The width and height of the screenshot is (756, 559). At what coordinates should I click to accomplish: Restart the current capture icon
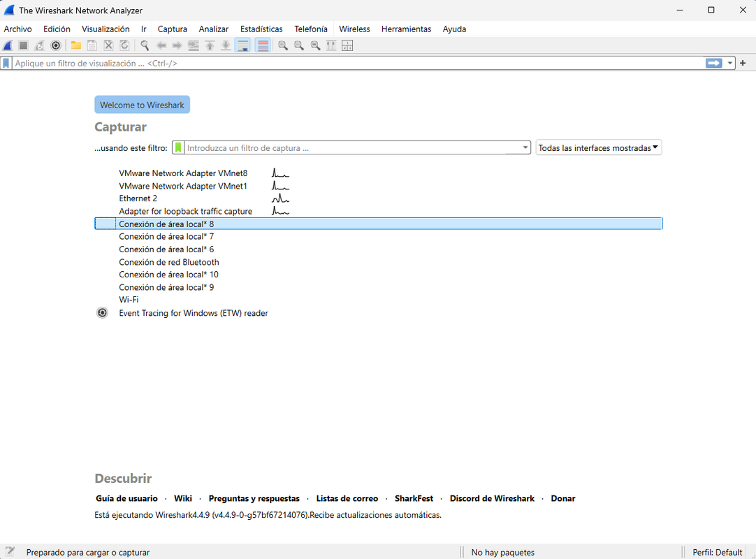[x=40, y=45]
